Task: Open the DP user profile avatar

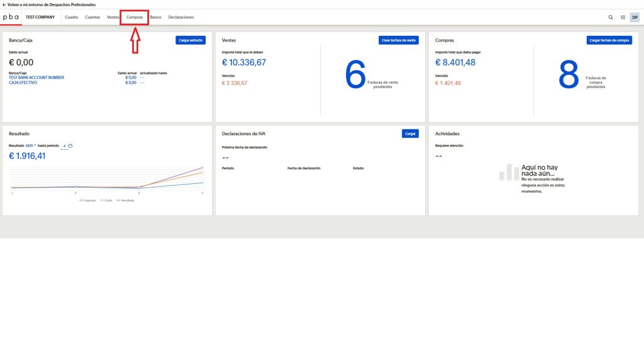Action: tap(635, 18)
